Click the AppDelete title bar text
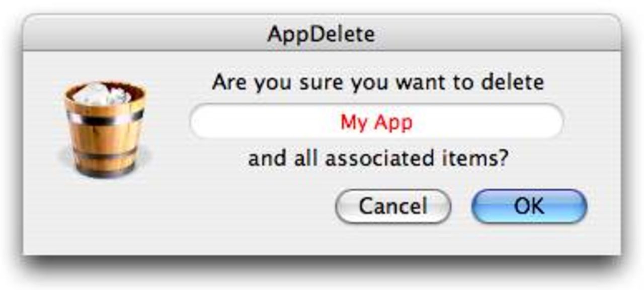Image resolution: width=644 pixels, height=290 pixels. [x=322, y=33]
